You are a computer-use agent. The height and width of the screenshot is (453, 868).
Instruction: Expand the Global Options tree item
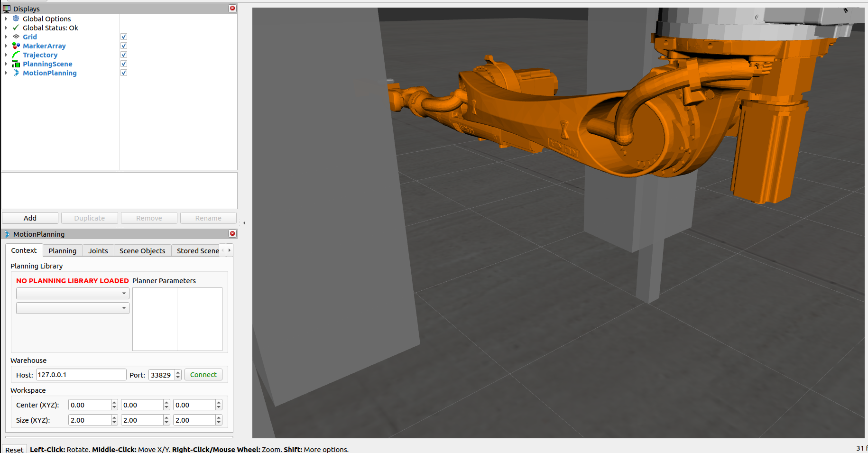click(5, 18)
